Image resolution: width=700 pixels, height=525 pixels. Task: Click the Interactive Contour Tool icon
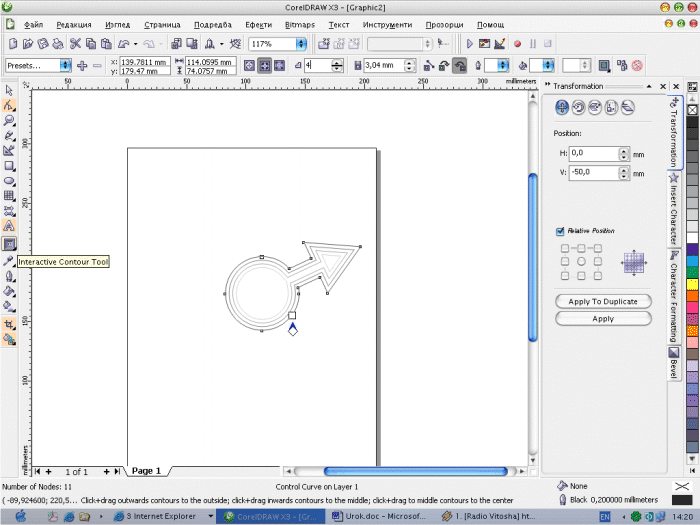9,244
